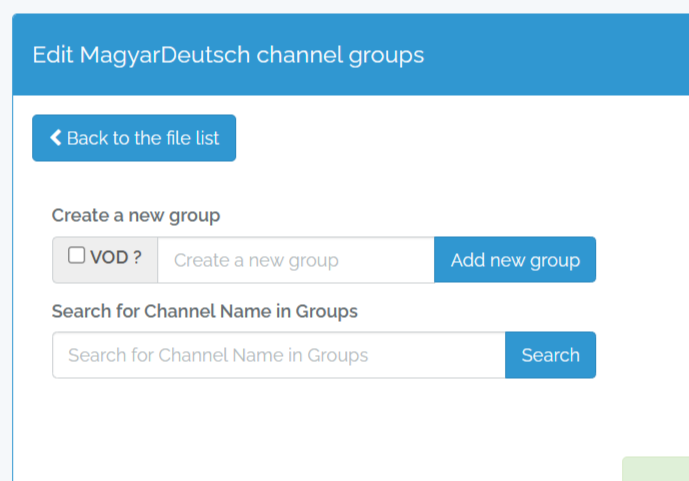Click the Add new group button
Image resolution: width=689 pixels, height=481 pixels.
click(515, 260)
